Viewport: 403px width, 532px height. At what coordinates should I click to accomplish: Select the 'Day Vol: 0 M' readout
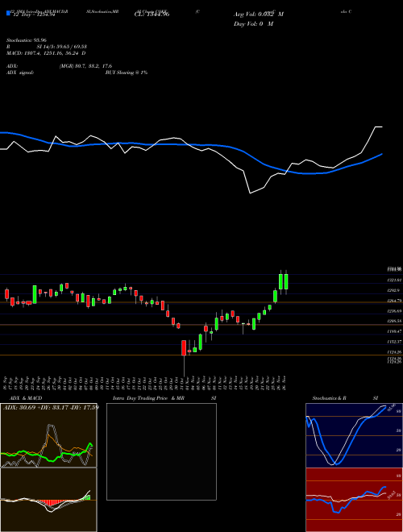tap(253, 23)
